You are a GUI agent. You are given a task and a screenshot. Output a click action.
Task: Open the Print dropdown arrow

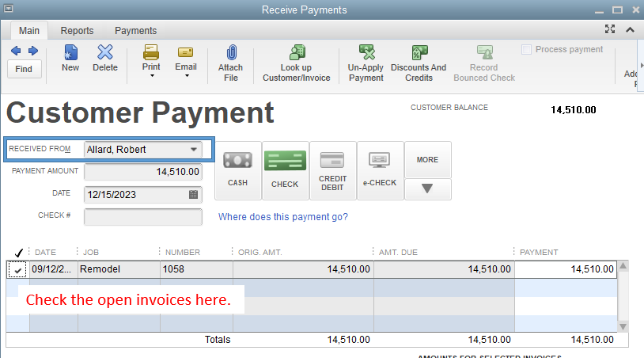[151, 77]
